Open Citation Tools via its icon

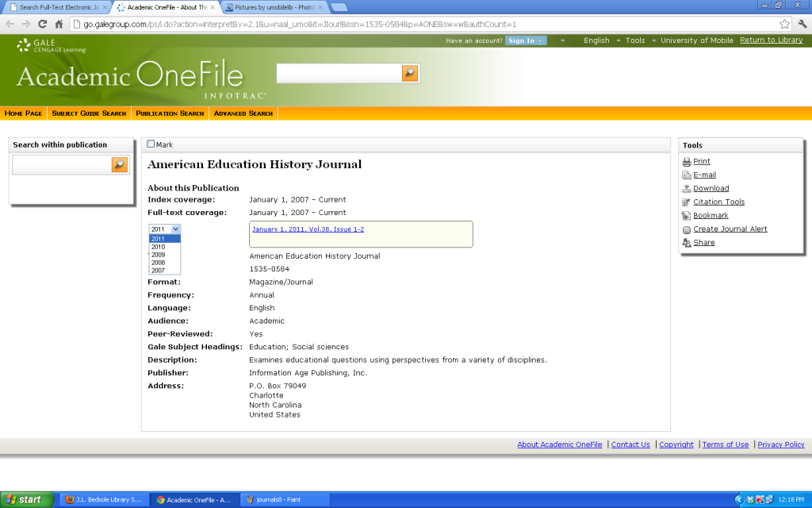687,202
